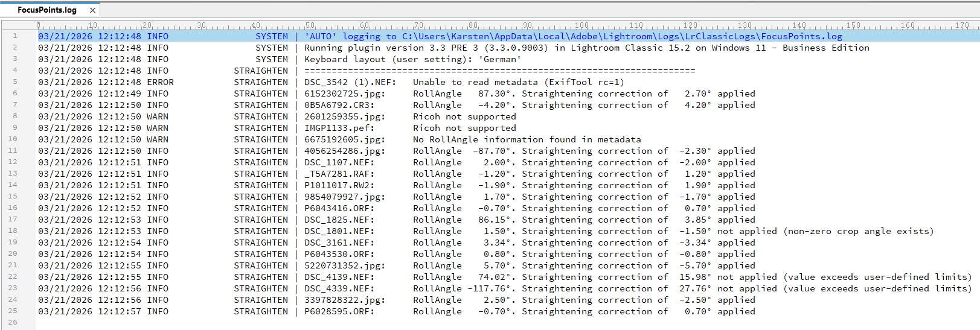980x330 pixels.
Task: Click 'Ricoh not supported' message for IMGP1133.pef
Action: pos(464,128)
